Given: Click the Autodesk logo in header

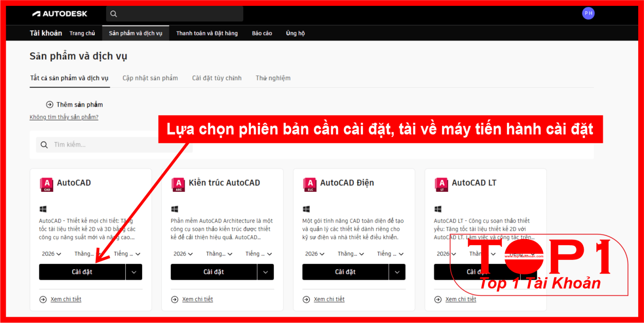Looking at the screenshot, I should 60,14.
